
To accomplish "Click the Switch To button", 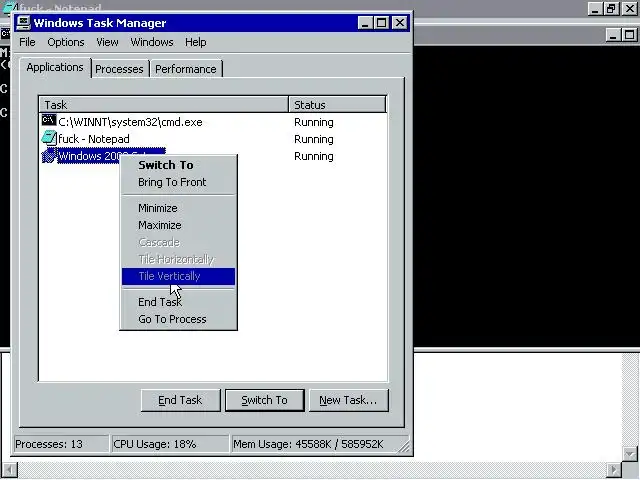I will 264,400.
